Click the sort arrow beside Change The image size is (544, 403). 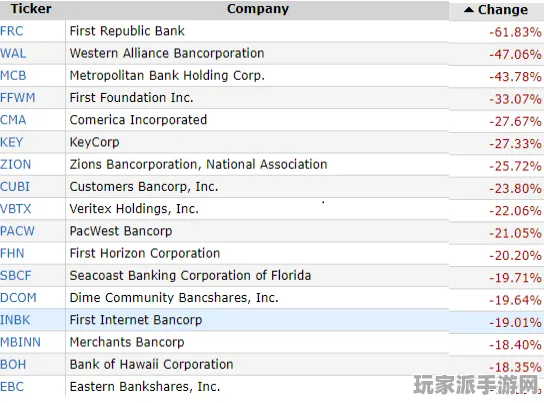pyautogui.click(x=468, y=10)
